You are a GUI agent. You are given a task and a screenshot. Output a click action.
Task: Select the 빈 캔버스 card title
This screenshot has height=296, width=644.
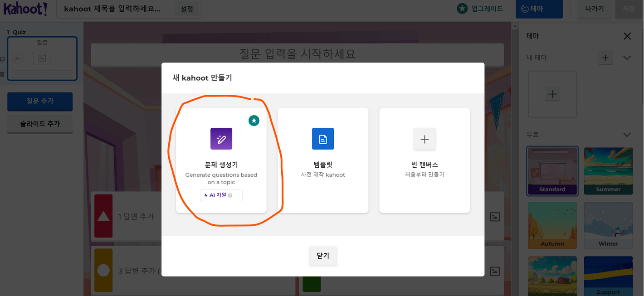(424, 165)
